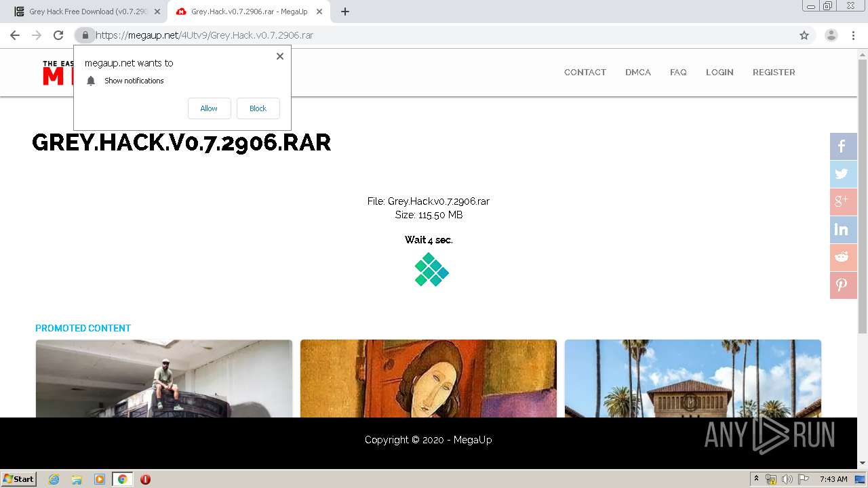Share on LinkedIn sidebar icon
Image resolution: width=868 pixels, height=488 pixels.
[x=843, y=230]
